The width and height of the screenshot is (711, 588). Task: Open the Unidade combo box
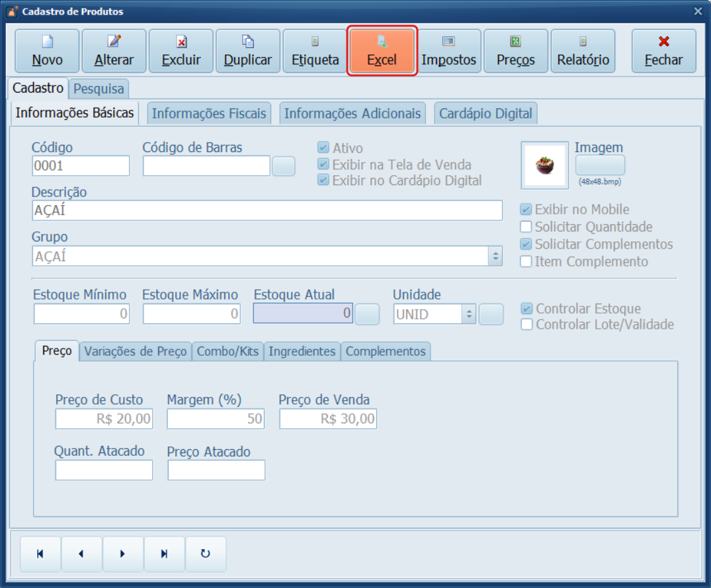[x=468, y=314]
